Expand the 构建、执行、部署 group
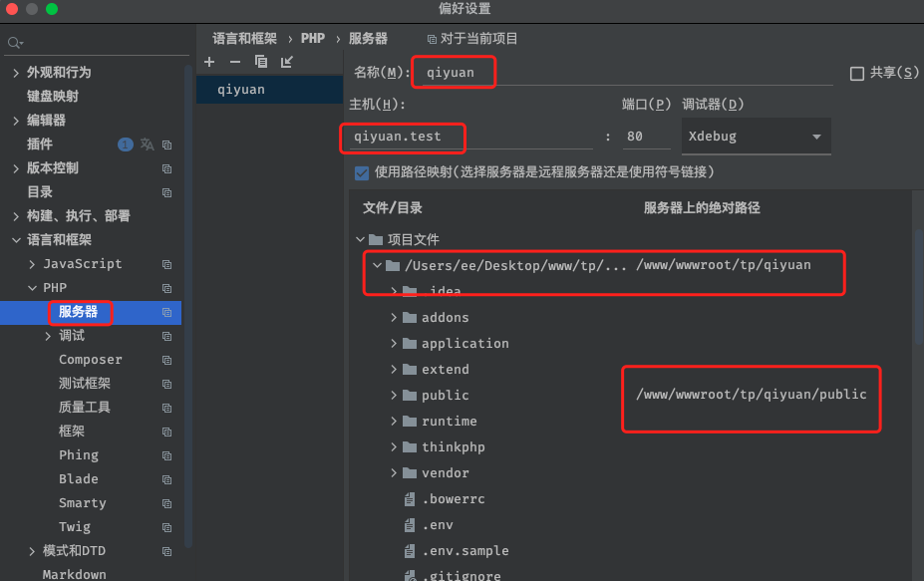The image size is (924, 581). click(16, 216)
